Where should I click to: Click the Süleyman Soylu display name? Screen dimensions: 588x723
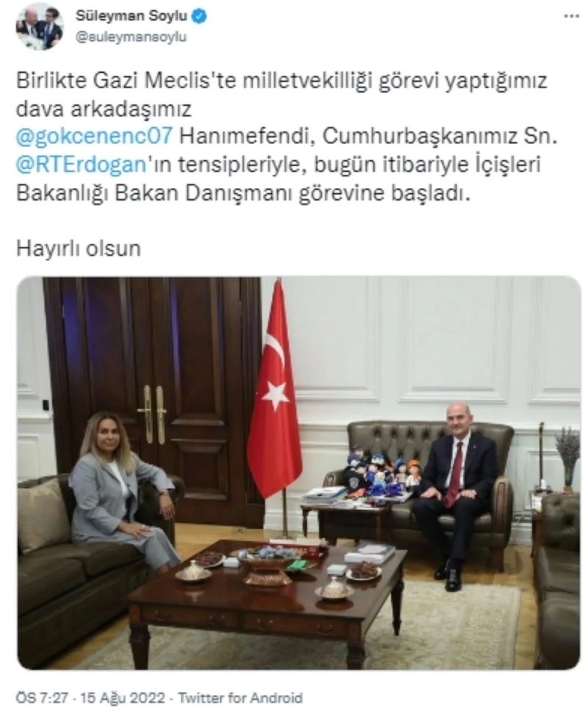click(x=132, y=16)
